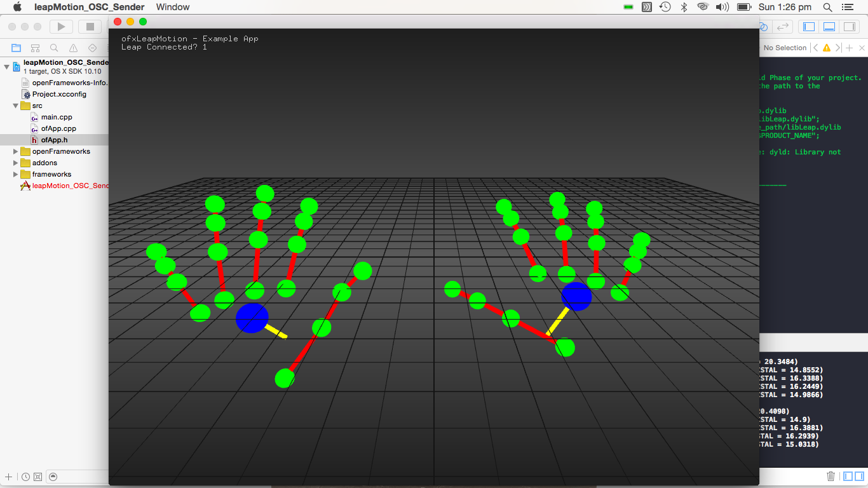Open the Find navigator magnifier
Image resolution: width=868 pixels, height=488 pixels.
click(55, 48)
